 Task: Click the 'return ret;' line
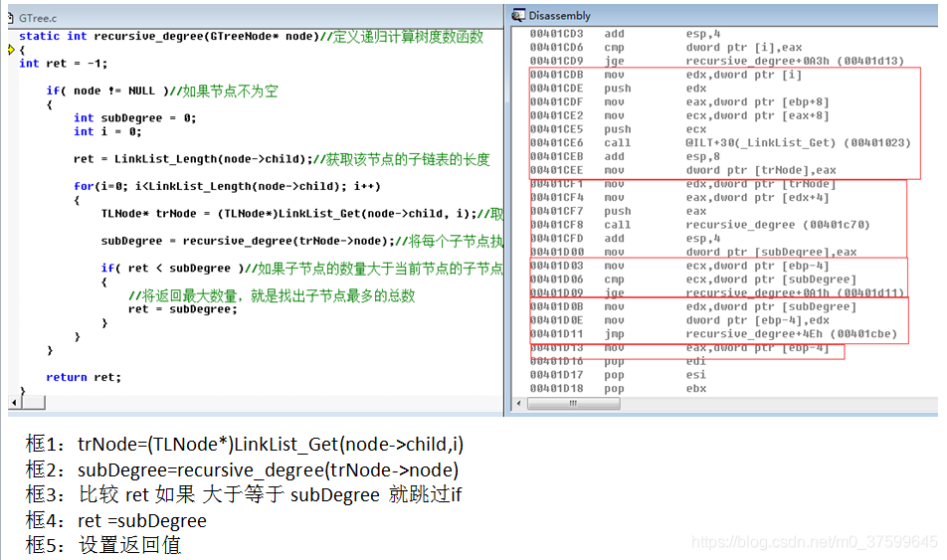[84, 377]
